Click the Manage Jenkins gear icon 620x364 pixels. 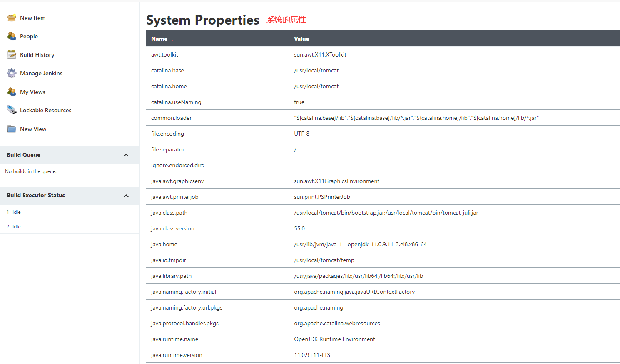click(x=12, y=73)
